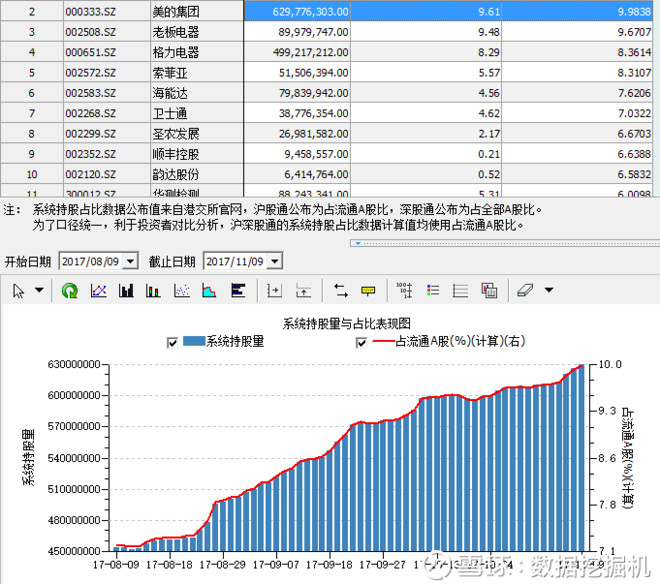The height and width of the screenshot is (584, 660).
Task: Switch chart to area graph type
Action: coord(209,291)
